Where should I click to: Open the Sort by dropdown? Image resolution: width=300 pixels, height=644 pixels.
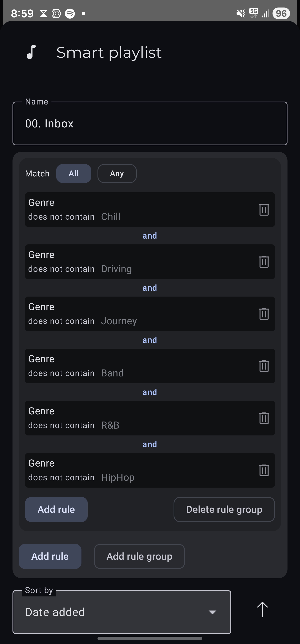point(122,612)
